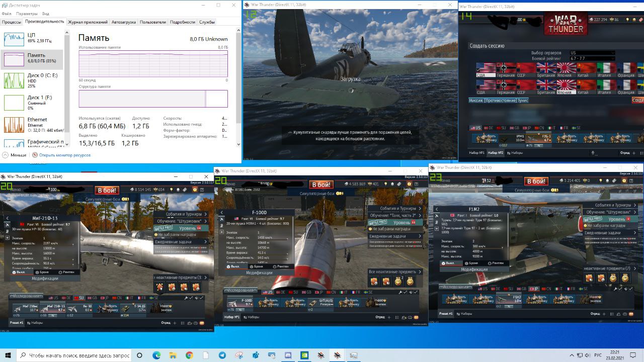Toggle Рентген view in F-100D window
644x362 pixels.
click(x=281, y=266)
